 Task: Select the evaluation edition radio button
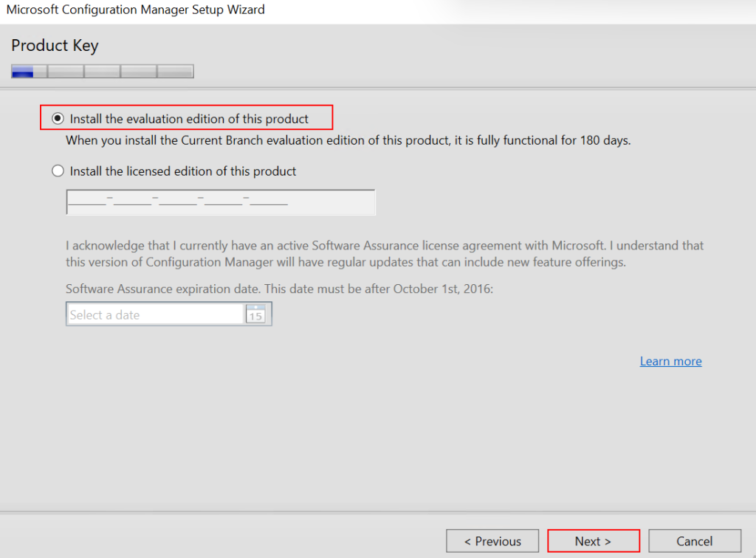click(58, 119)
